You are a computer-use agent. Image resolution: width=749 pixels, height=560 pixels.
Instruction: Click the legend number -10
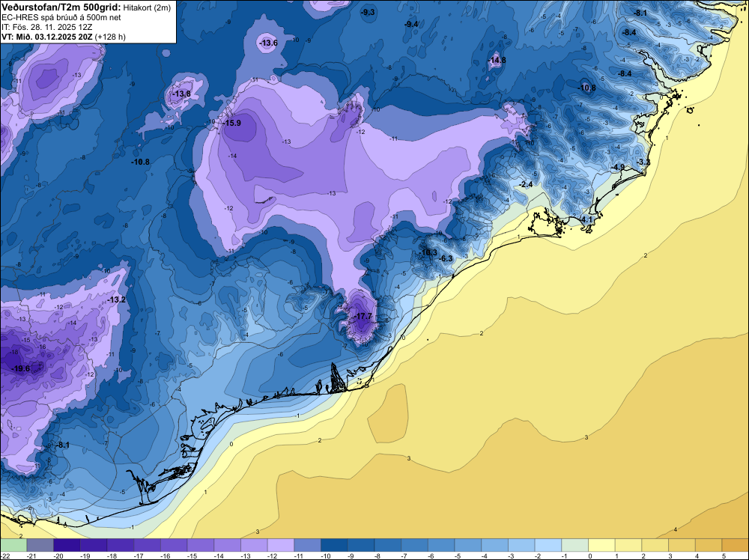(327, 556)
